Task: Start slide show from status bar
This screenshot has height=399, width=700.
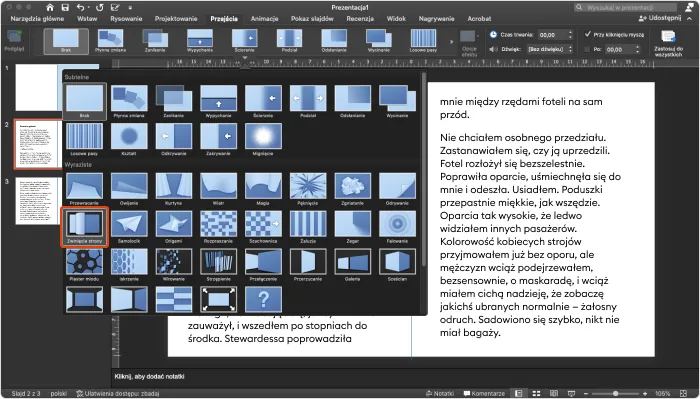Action: tap(571, 394)
